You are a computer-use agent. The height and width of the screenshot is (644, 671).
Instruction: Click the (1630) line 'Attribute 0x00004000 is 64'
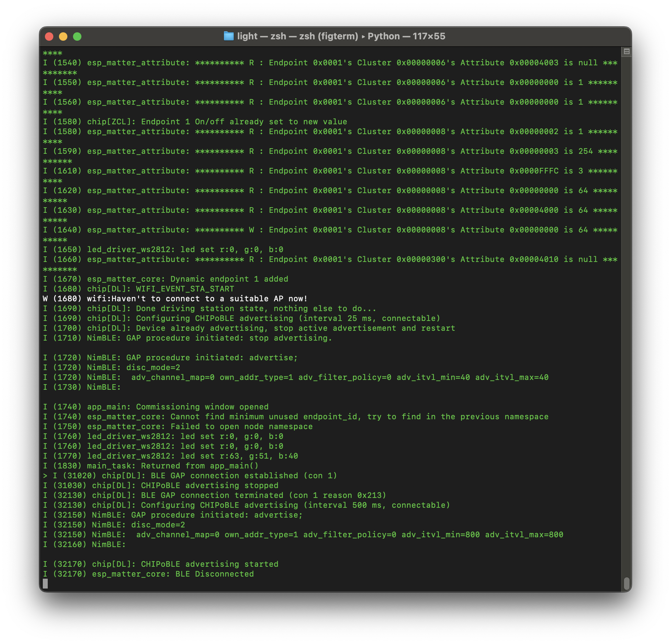point(330,210)
